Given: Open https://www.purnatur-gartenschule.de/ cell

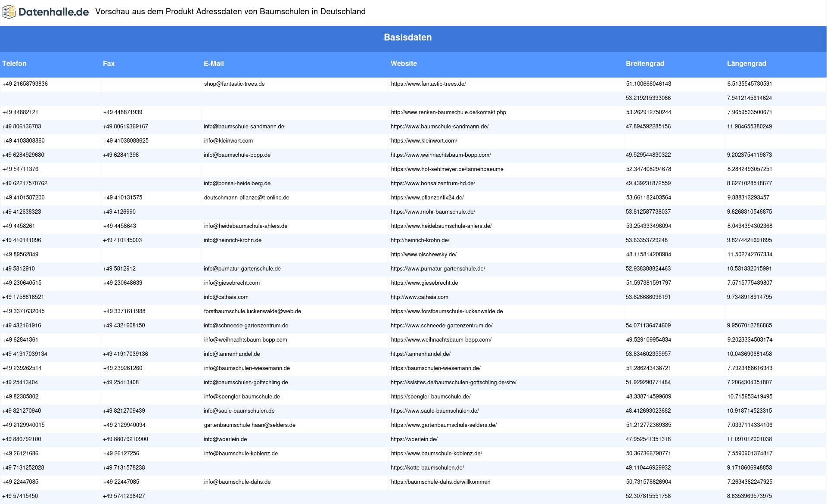Looking at the screenshot, I should click(438, 269).
